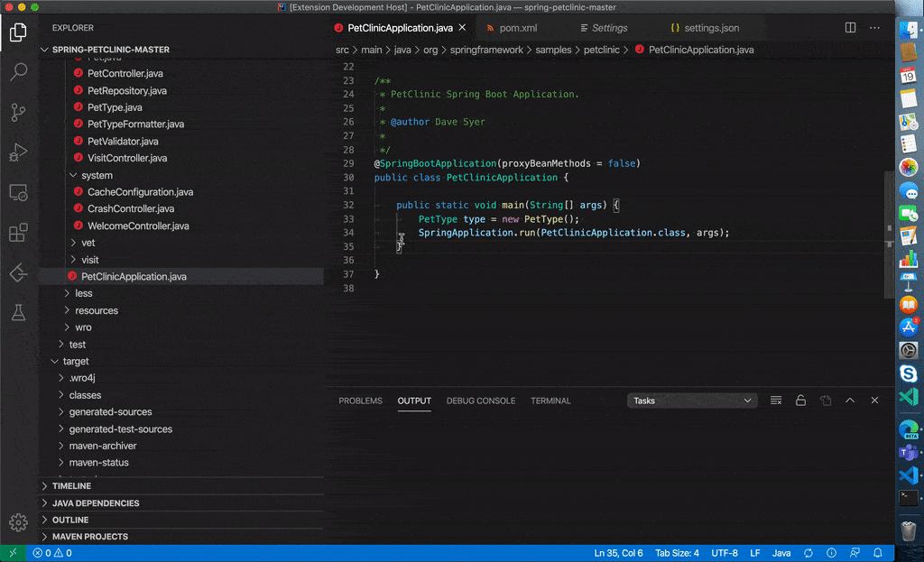Open Skype from the macOS dock
This screenshot has height=562, width=924.
[908, 373]
